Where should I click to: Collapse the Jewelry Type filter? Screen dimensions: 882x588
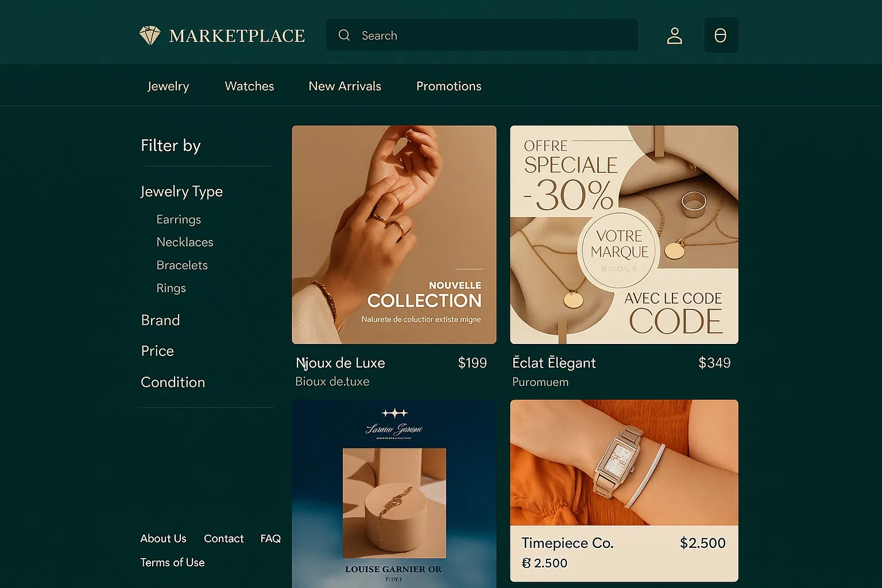pos(181,191)
